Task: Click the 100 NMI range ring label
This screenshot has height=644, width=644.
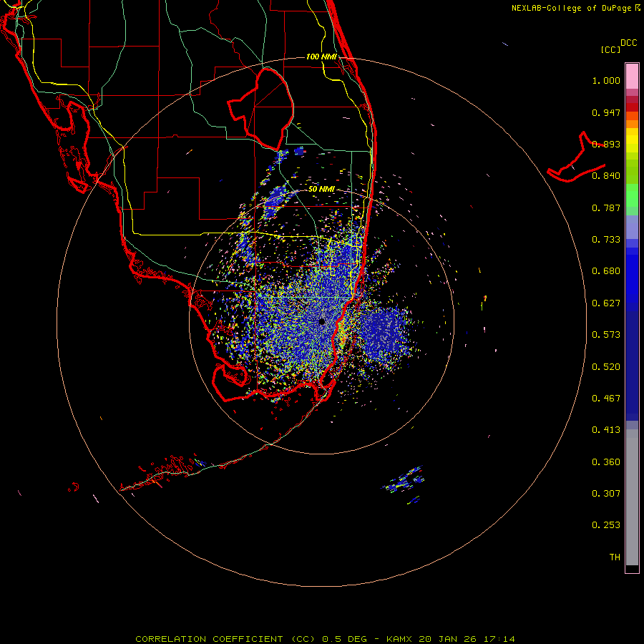Action: pyautogui.click(x=321, y=57)
